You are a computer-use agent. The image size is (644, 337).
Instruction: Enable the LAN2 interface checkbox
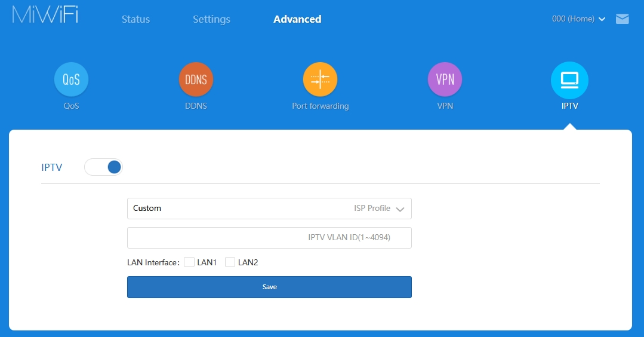[230, 262]
